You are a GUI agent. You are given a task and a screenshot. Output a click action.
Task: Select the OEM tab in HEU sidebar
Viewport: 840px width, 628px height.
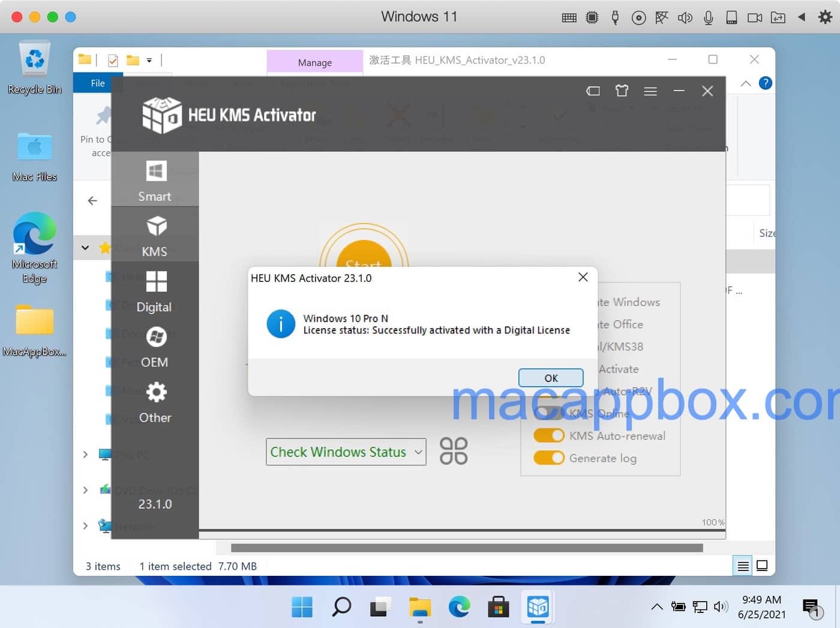155,346
